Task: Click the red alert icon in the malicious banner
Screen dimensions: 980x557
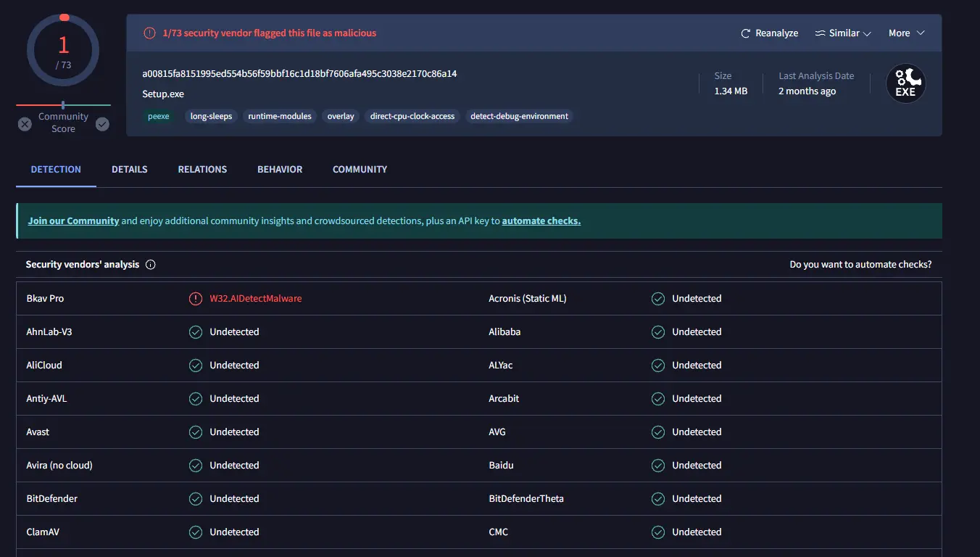Action: 149,33
